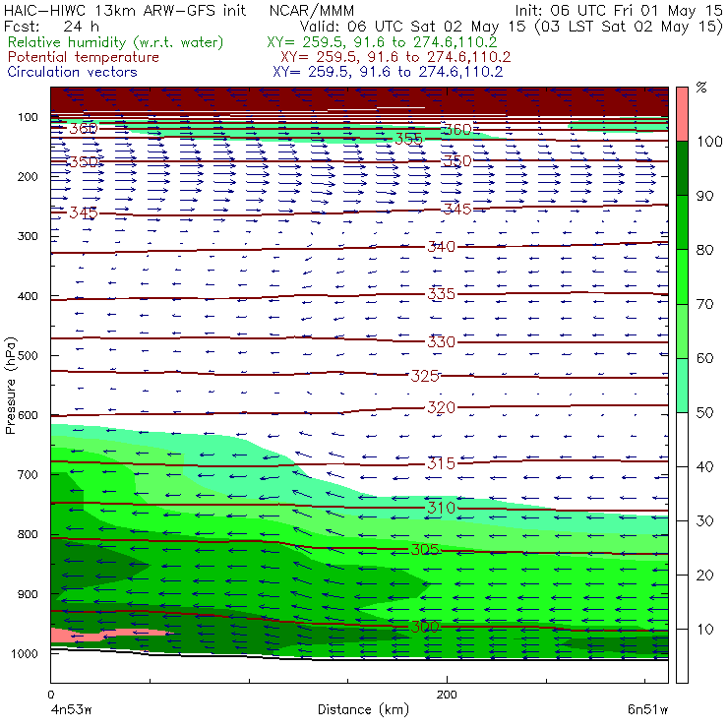This screenshot has height=728, width=728.
Task: Click the colorbar '30' percent label
Action: [704, 521]
